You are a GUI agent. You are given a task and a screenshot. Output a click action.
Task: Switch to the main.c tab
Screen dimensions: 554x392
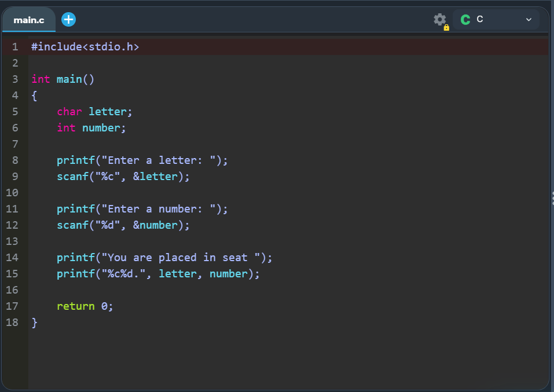click(29, 20)
